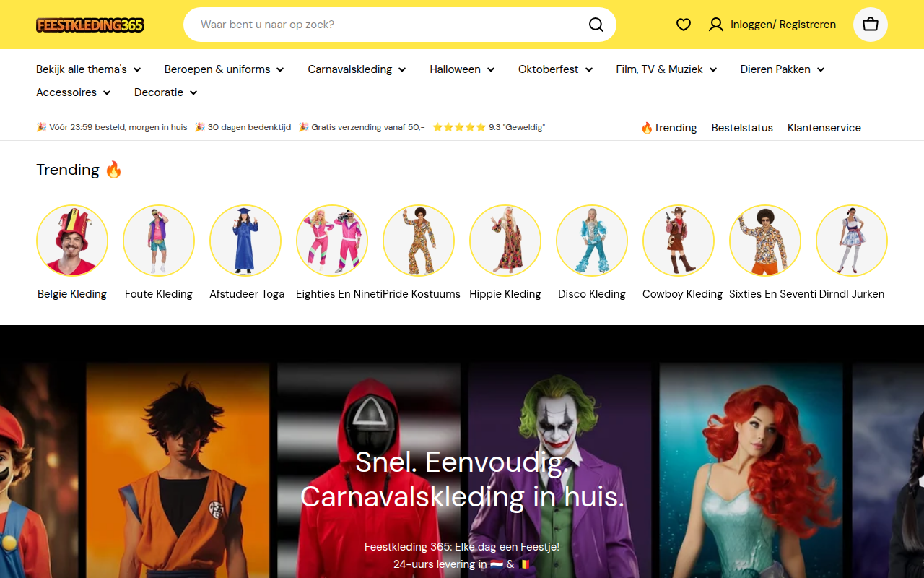Open the Bestelstatus link
Viewport: 924px width, 578px height.
742,128
